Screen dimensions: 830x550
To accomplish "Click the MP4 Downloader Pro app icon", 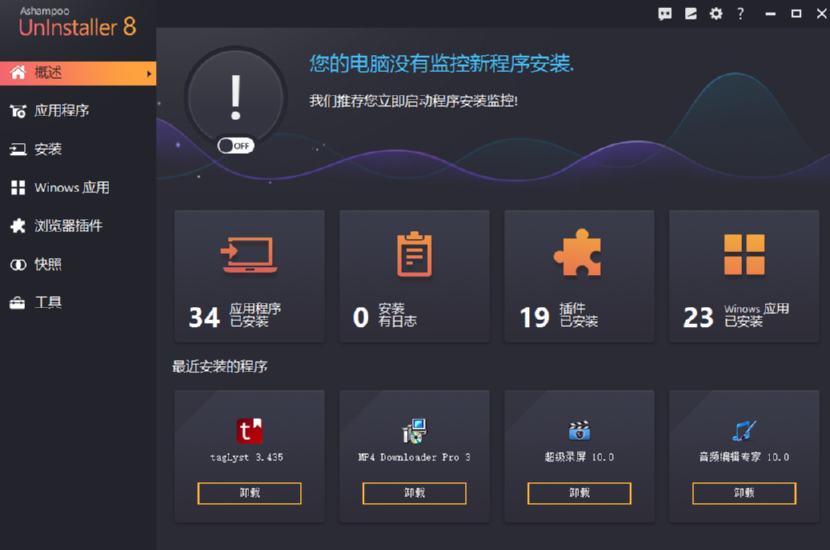I will click(x=414, y=431).
